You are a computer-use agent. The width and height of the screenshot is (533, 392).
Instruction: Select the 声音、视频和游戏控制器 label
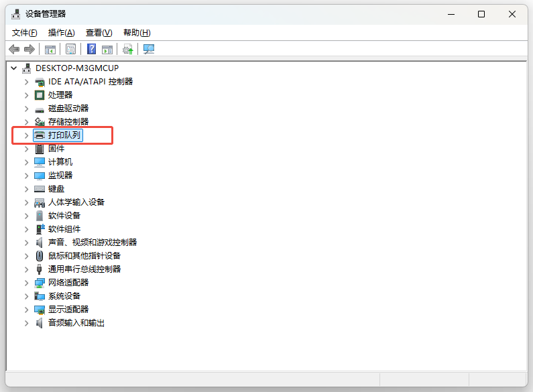[93, 242]
